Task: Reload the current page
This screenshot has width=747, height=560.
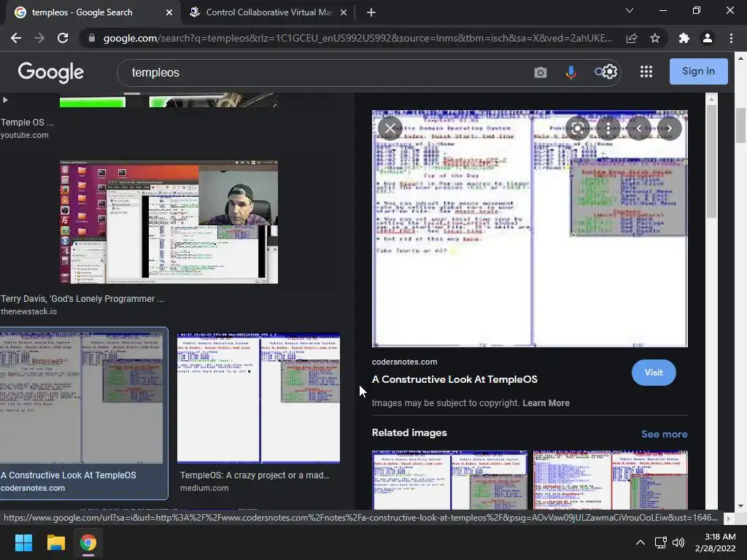Action: coord(63,38)
